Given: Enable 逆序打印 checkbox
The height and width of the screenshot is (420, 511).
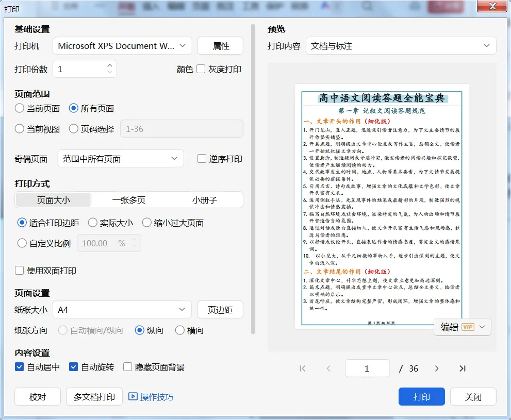Looking at the screenshot, I should tap(202, 159).
